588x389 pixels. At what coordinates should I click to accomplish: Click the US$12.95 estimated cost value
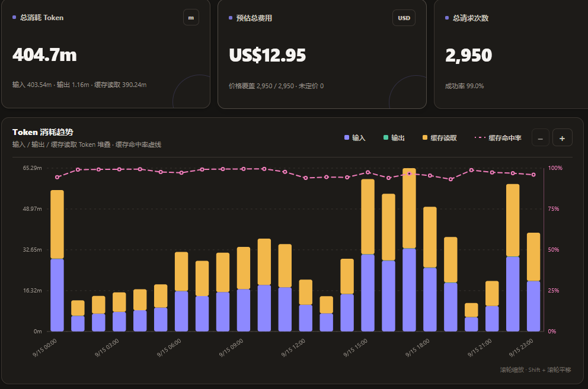pos(267,55)
